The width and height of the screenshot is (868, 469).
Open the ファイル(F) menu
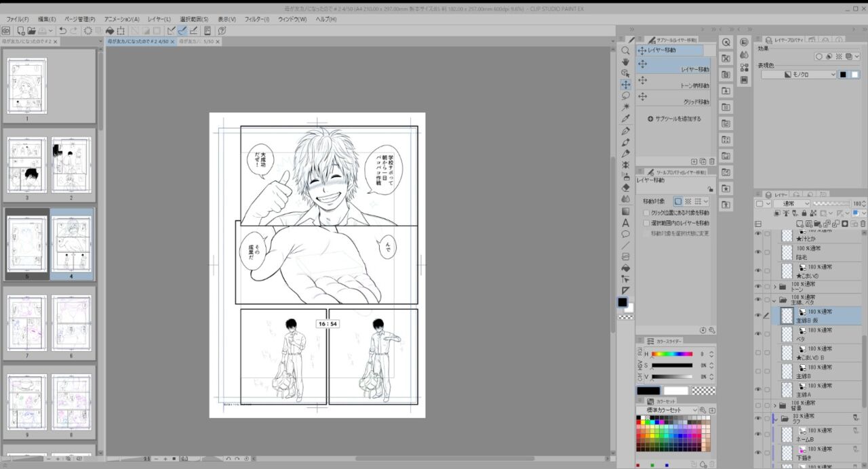(18, 19)
